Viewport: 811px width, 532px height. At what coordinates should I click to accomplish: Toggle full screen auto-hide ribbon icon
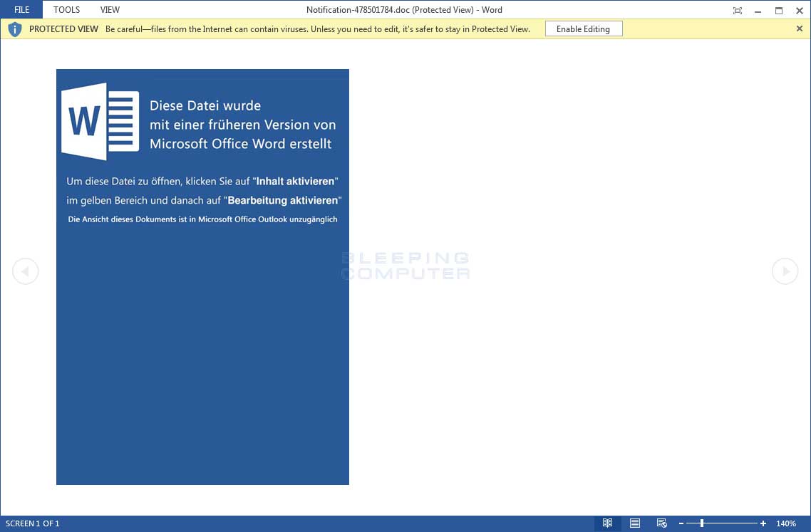pos(738,11)
